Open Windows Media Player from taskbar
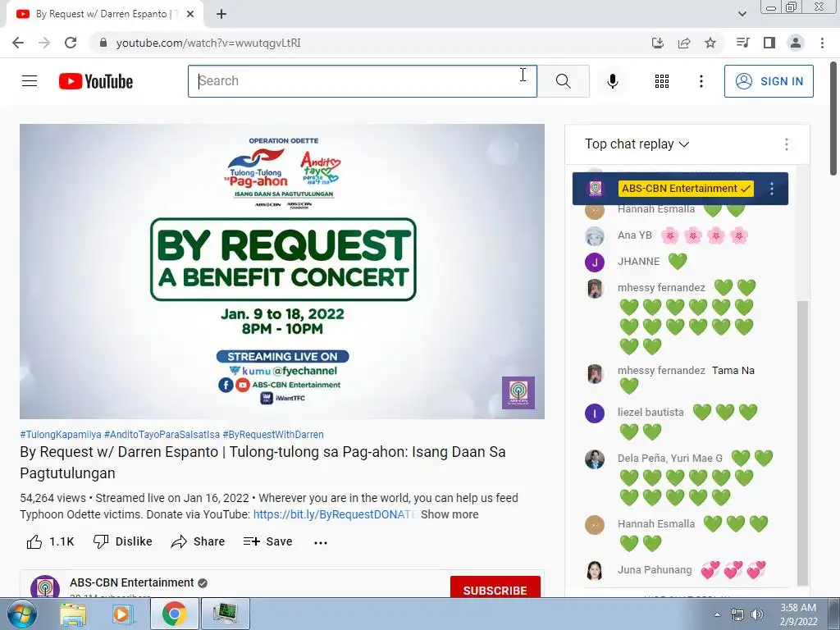Screen dimensions: 840x630 (121, 614)
